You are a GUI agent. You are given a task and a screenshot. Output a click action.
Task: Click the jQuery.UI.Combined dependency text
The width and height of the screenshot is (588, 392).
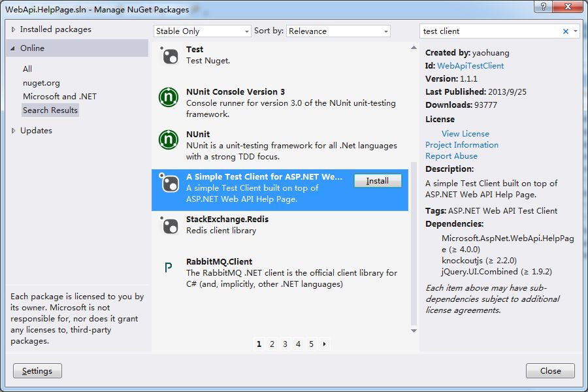pyautogui.click(x=497, y=271)
